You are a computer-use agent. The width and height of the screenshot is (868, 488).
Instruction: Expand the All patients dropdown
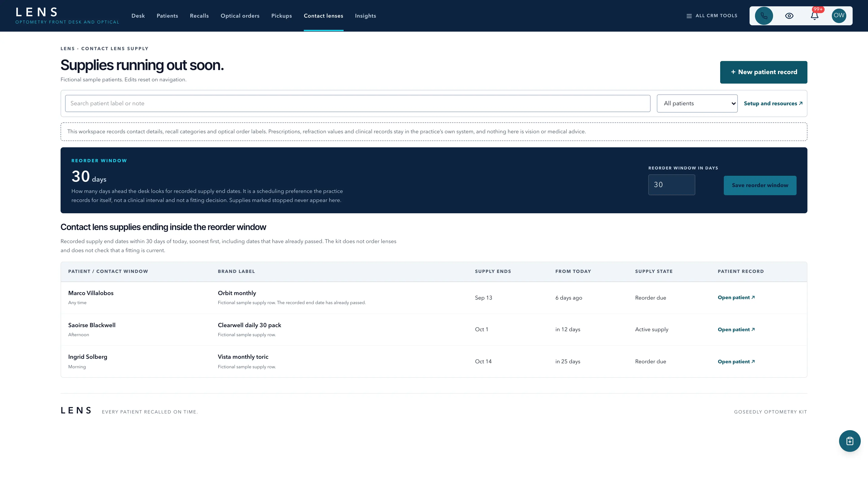point(697,103)
